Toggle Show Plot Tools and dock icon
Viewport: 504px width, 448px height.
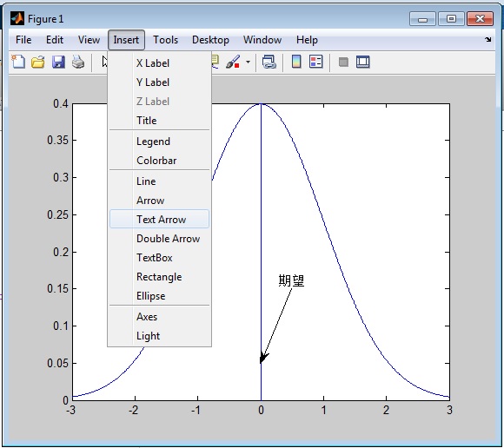coord(363,62)
